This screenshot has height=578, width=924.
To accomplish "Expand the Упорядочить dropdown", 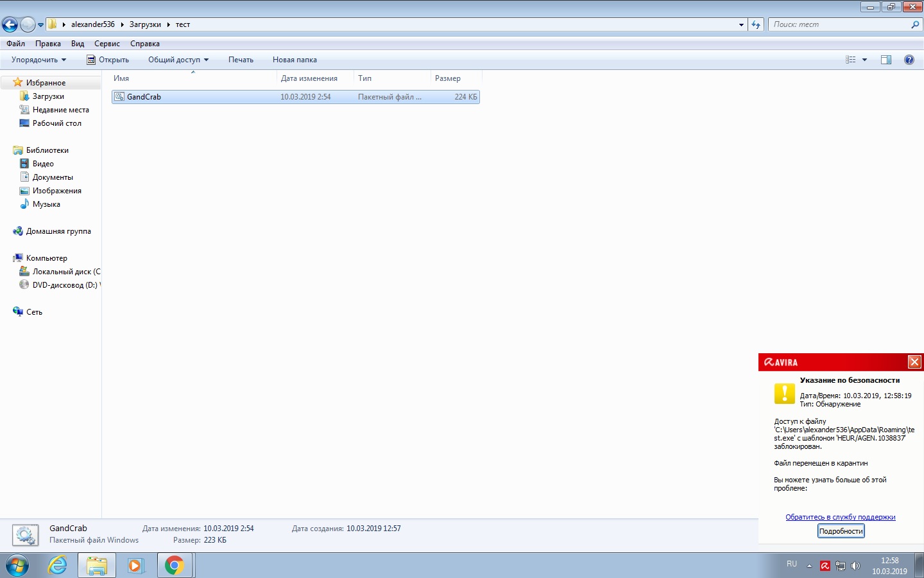I will [38, 60].
